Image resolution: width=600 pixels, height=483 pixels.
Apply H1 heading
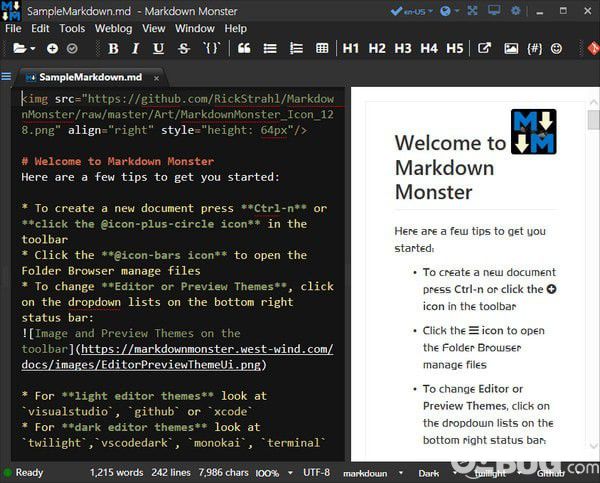point(351,49)
